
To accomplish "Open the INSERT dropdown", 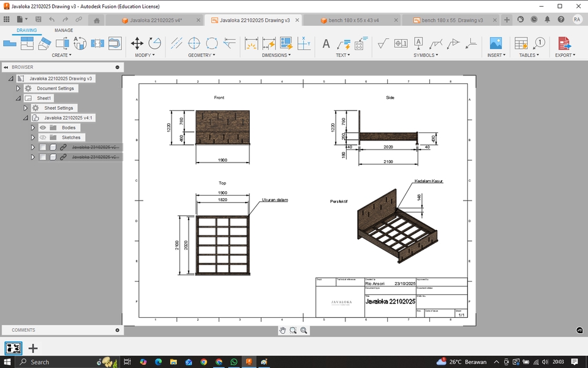I will 496,55.
